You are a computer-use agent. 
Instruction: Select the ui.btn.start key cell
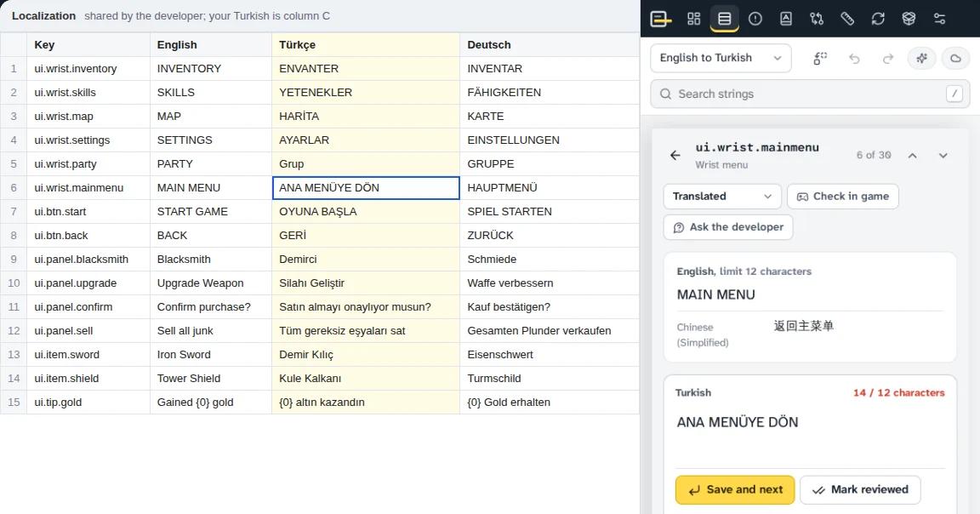(88, 211)
